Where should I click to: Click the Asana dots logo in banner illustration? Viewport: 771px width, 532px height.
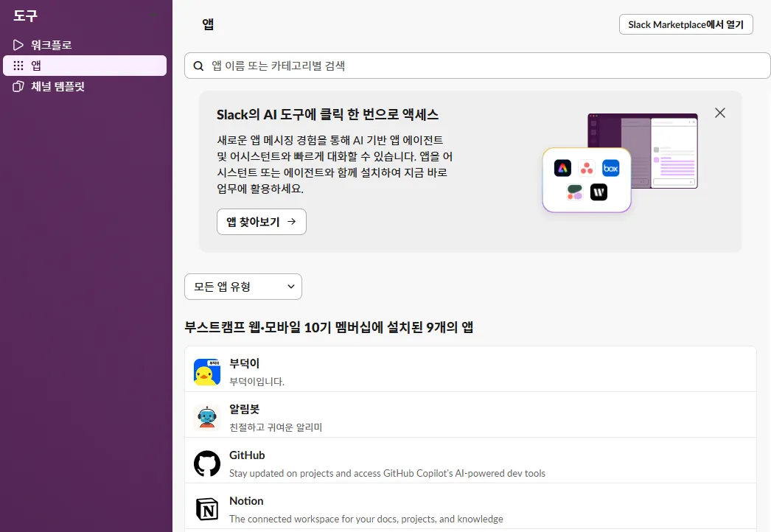pyautogui.click(x=586, y=169)
